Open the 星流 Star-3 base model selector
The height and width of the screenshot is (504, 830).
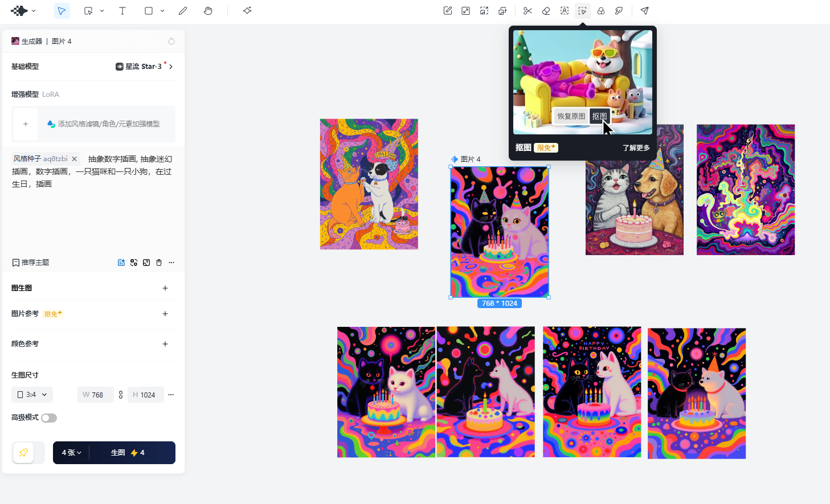(x=144, y=67)
